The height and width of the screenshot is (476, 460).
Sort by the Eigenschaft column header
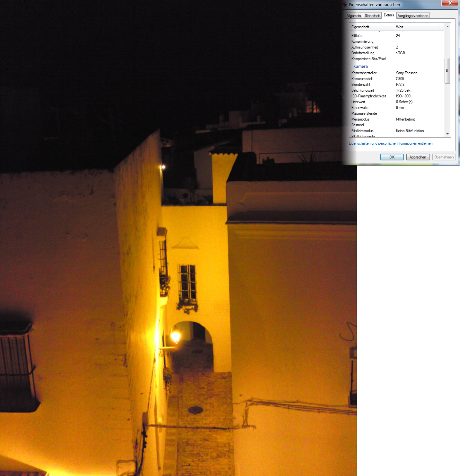pos(371,27)
